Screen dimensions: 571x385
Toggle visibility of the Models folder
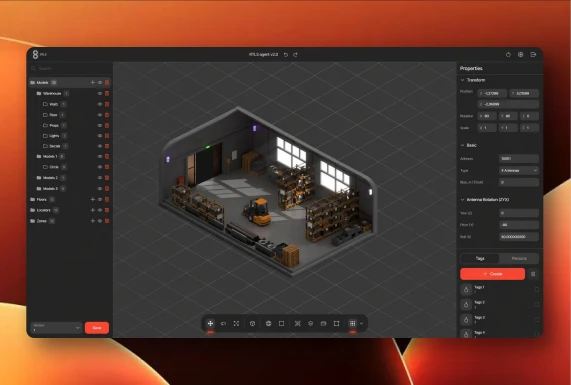[x=100, y=83]
